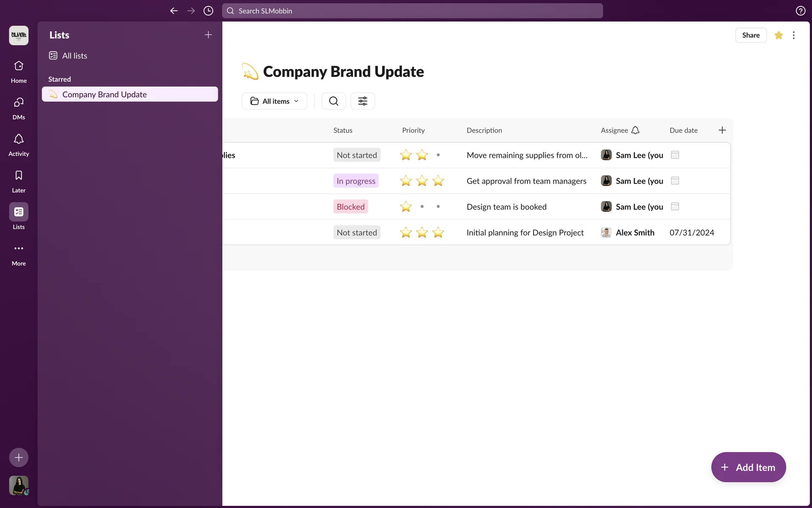Open the help question mark icon
Image resolution: width=812 pixels, height=508 pixels.
800,11
